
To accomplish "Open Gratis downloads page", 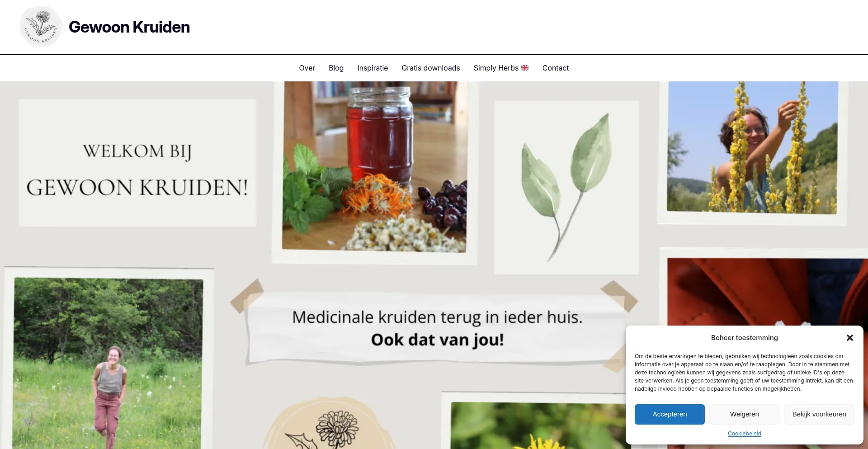I will click(431, 68).
